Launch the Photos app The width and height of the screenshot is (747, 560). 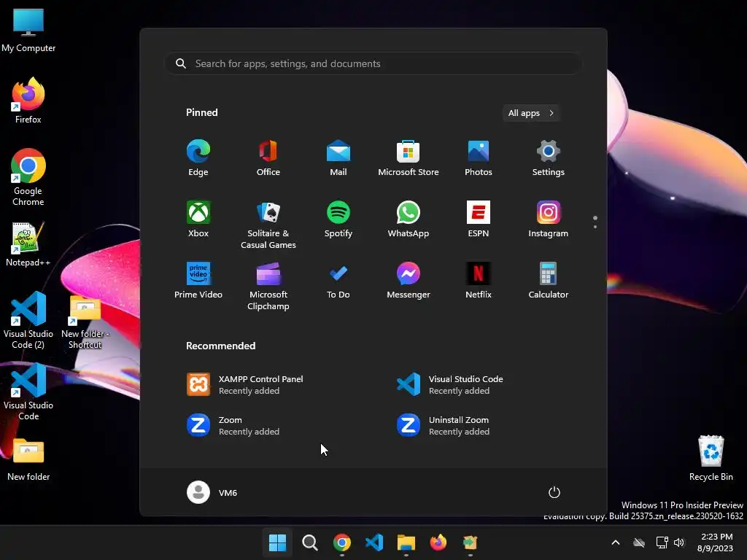479,158
